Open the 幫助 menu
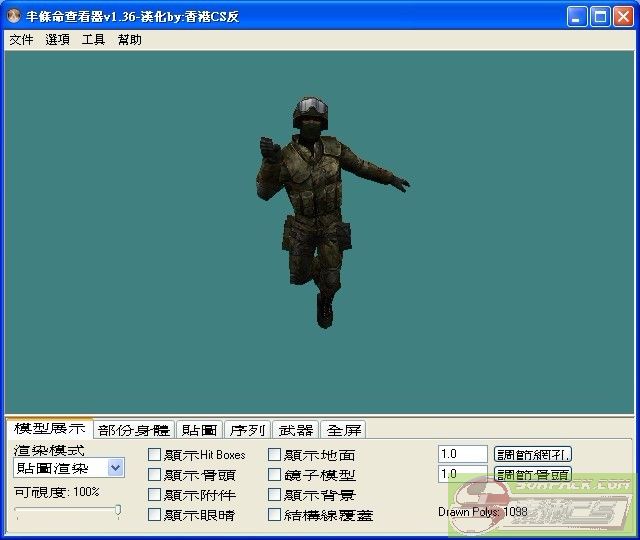Viewport: 640px width, 540px height. tap(129, 40)
